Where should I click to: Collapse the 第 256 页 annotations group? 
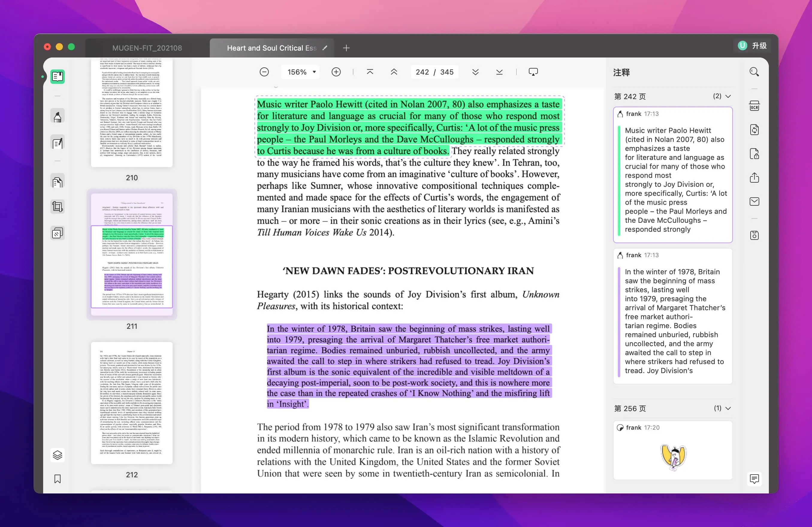tap(728, 408)
